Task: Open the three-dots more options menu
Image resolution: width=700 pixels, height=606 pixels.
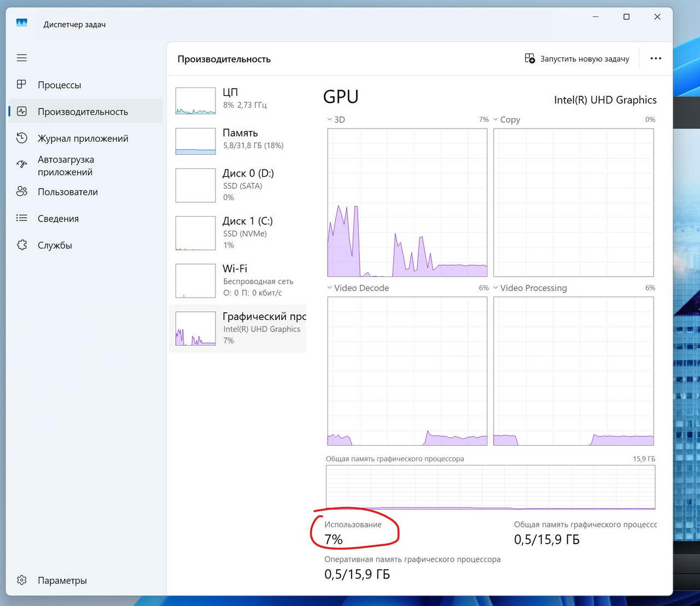Action: (x=656, y=59)
